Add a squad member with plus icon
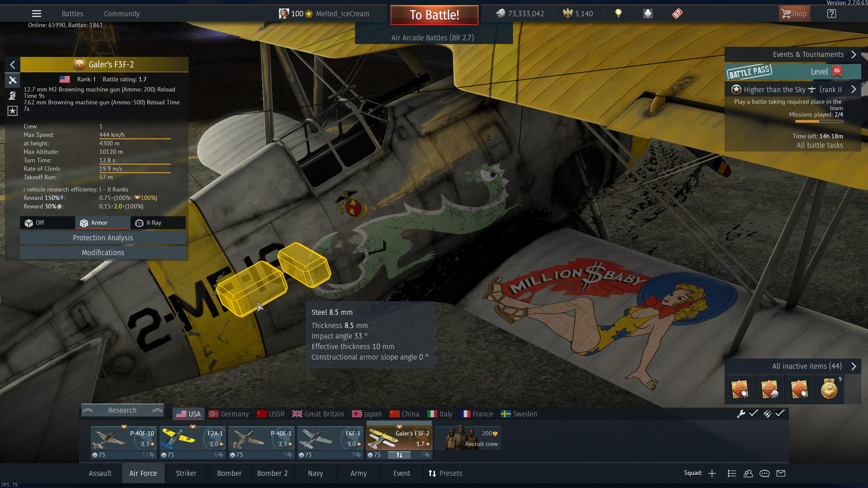Image resolution: width=868 pixels, height=488 pixels. [712, 473]
